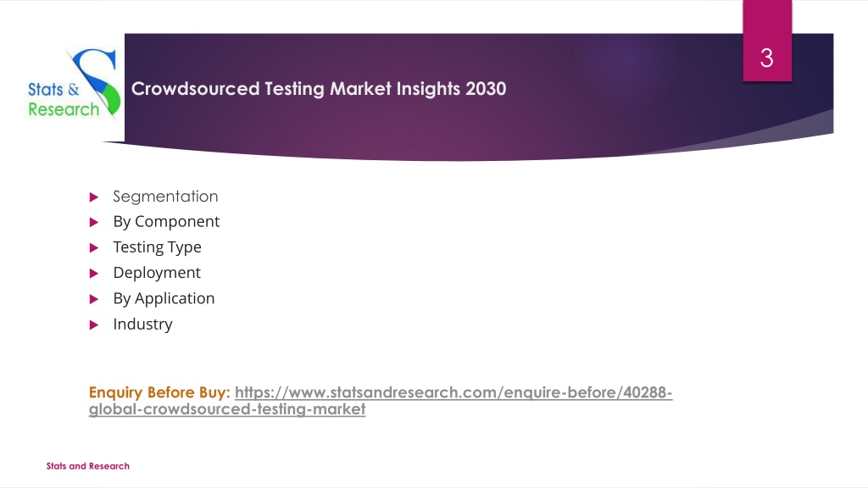Click the Deployment text item

coord(157,273)
